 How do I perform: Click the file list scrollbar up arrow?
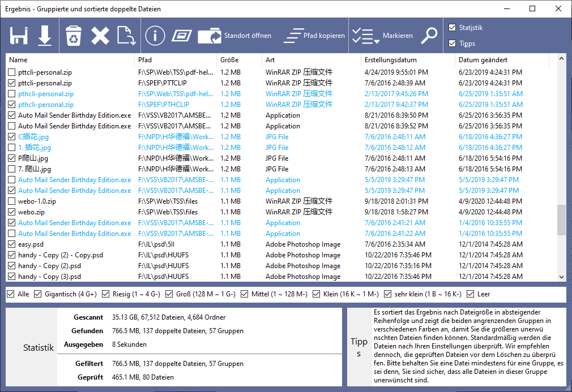[561, 58]
